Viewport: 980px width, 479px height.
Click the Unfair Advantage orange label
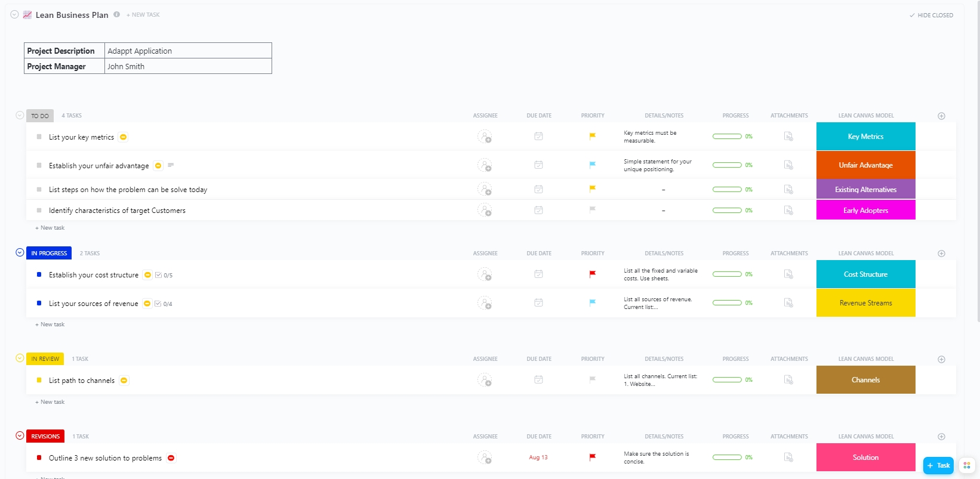point(865,165)
